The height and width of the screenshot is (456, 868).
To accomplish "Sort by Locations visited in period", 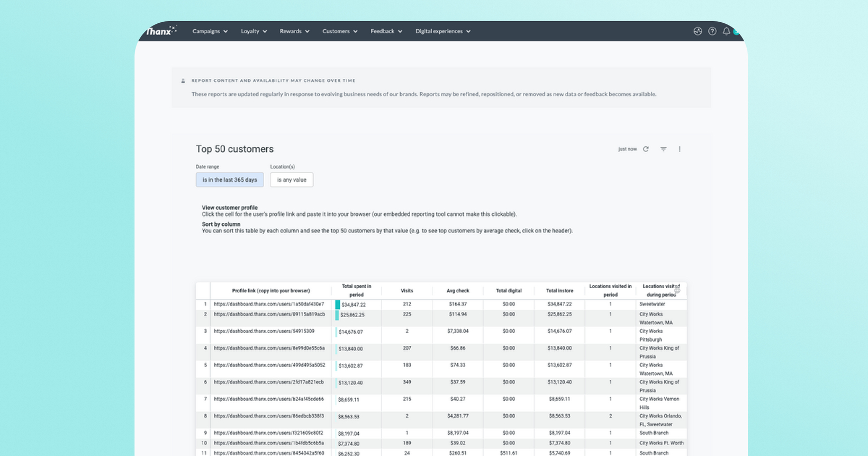I will coord(610,291).
